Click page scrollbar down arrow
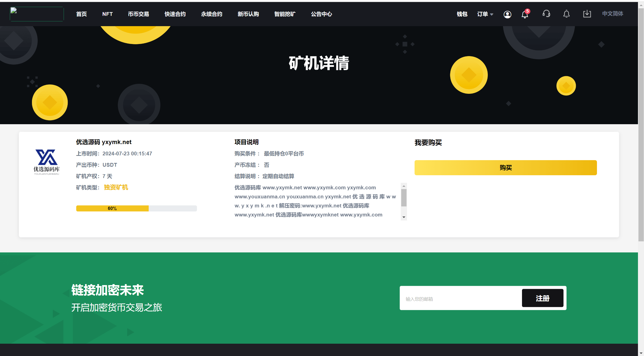The height and width of the screenshot is (356, 644). pos(641,353)
